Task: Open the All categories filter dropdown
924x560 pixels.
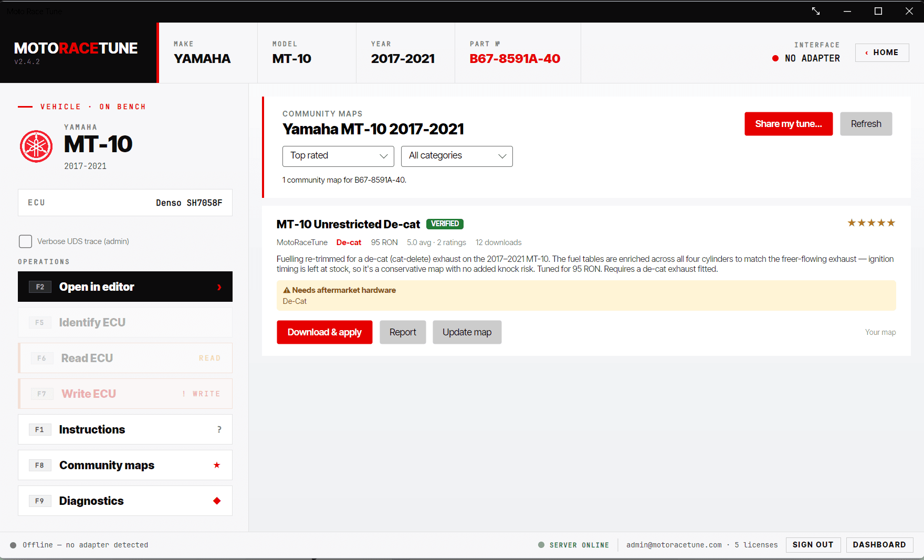Action: click(x=457, y=156)
